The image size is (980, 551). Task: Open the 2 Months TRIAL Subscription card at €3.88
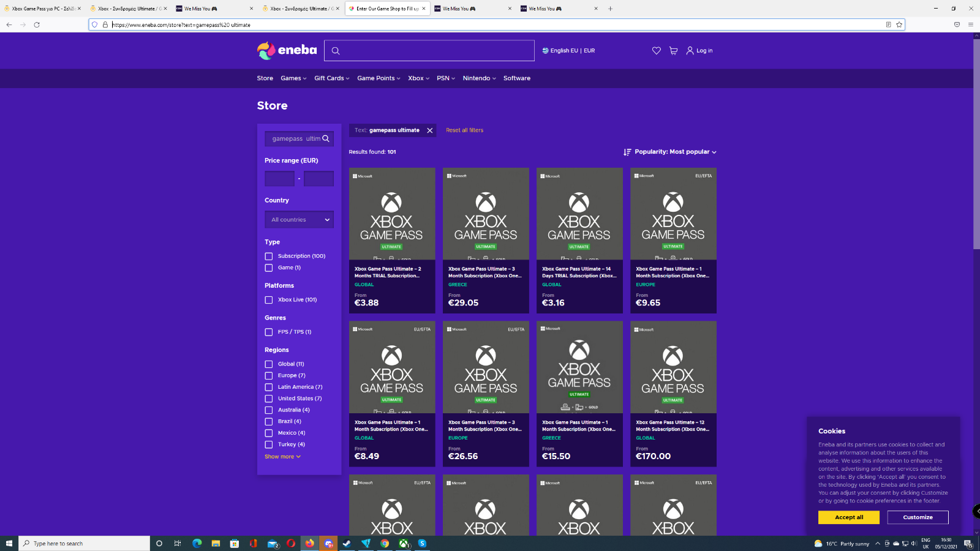pos(392,241)
